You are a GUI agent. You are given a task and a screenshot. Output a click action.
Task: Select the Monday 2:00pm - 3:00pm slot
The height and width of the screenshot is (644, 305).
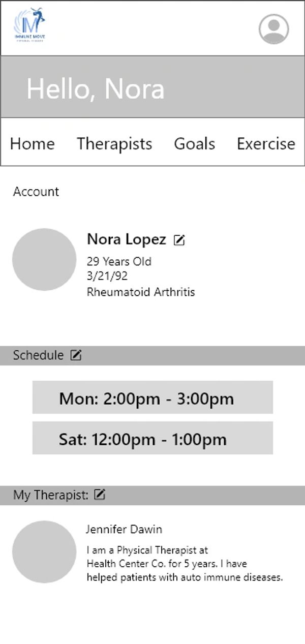click(x=152, y=398)
